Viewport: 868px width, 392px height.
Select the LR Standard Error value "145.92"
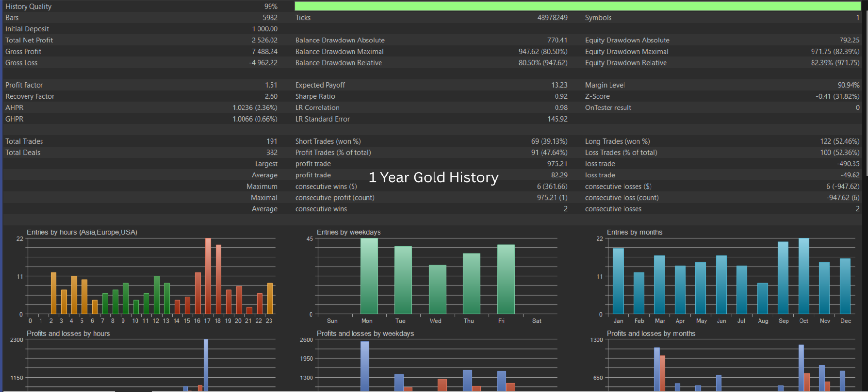point(557,119)
